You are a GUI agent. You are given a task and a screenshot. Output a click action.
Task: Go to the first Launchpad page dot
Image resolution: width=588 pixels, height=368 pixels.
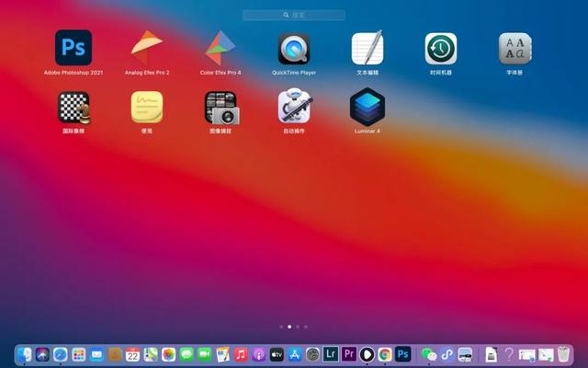pos(281,327)
